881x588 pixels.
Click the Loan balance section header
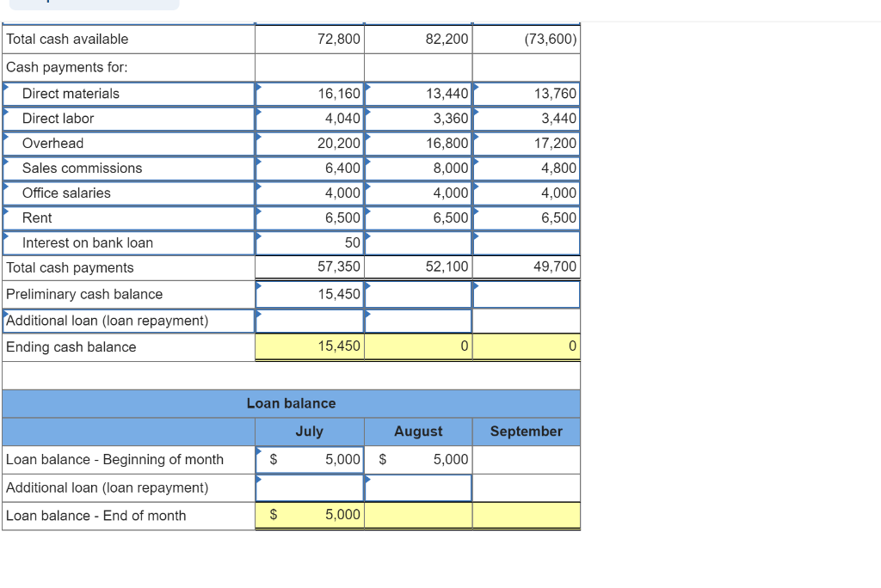(291, 403)
